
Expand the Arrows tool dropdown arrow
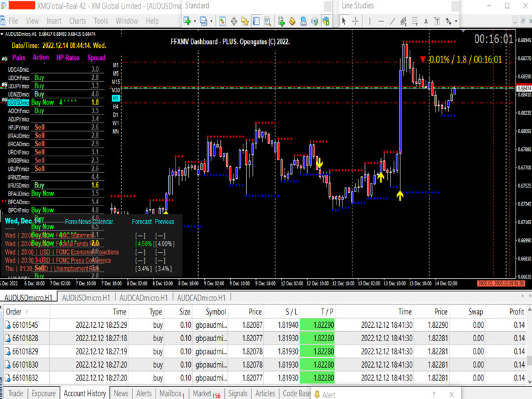coord(456,21)
